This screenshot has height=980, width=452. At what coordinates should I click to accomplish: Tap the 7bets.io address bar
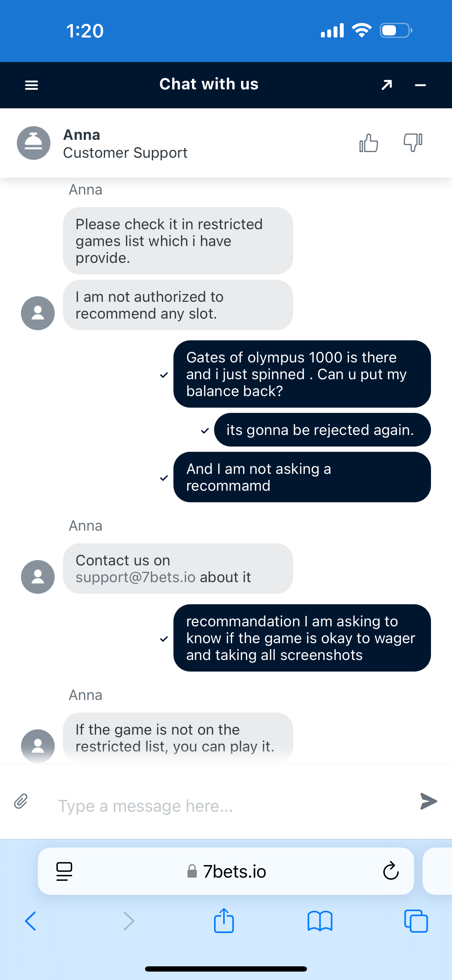[228, 871]
